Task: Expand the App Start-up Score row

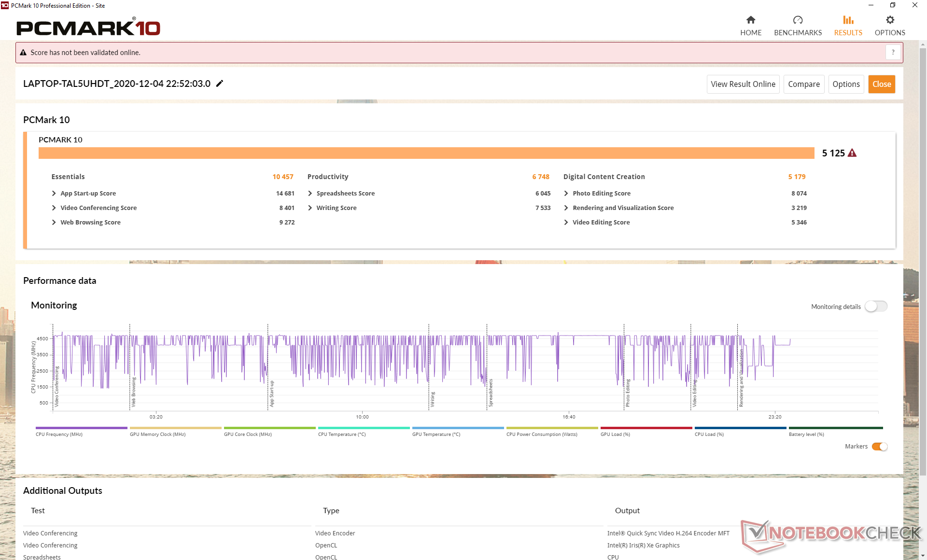Action: coord(54,193)
